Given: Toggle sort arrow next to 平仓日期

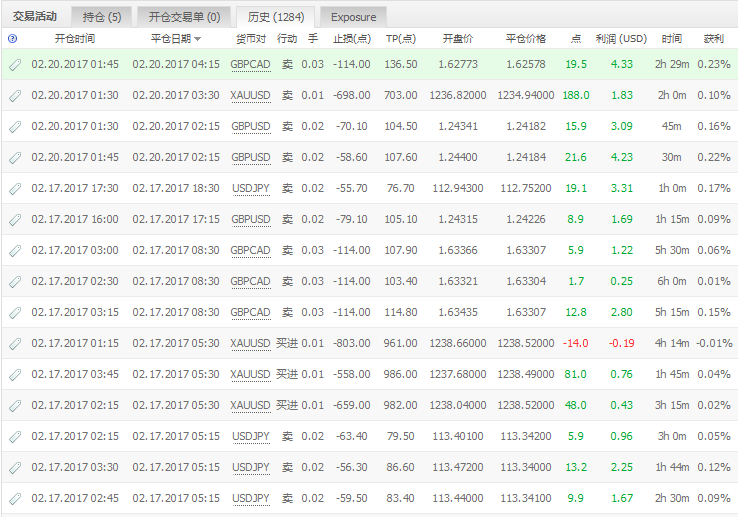Looking at the screenshot, I should (198, 39).
